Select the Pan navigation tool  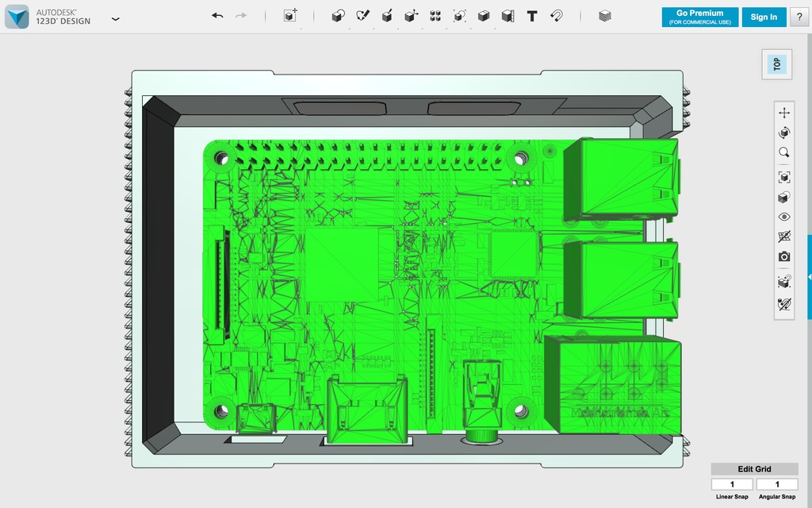tap(784, 113)
